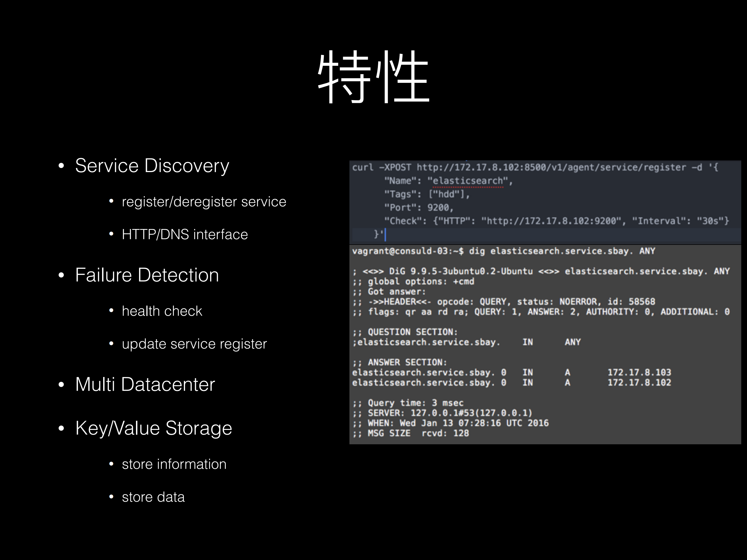Click update service register text
Viewport: 747px width, 560px height.
click(194, 344)
